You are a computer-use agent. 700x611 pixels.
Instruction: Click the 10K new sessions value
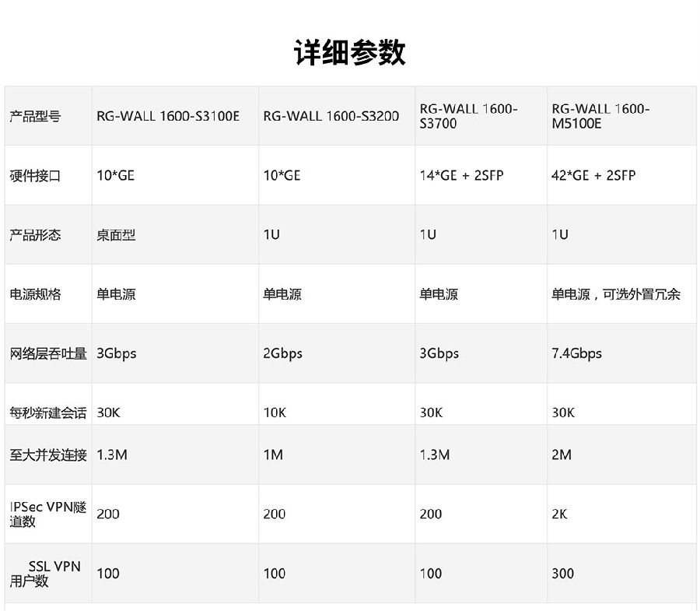275,413
